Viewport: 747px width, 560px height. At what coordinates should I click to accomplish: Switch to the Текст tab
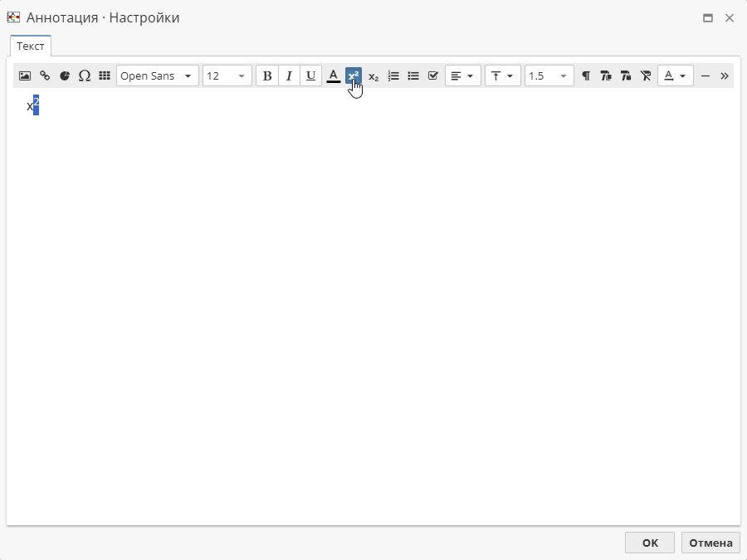30,46
